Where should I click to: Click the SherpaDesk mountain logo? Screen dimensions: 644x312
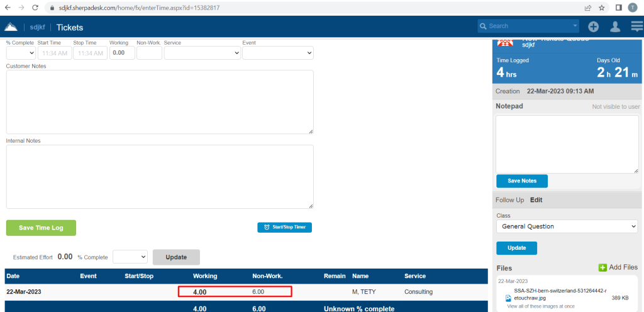(11, 27)
